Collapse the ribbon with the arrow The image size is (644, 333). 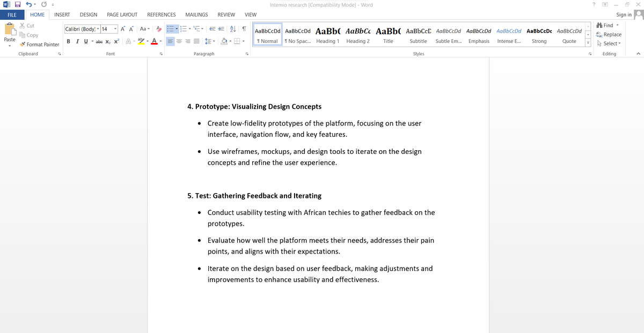point(638,54)
